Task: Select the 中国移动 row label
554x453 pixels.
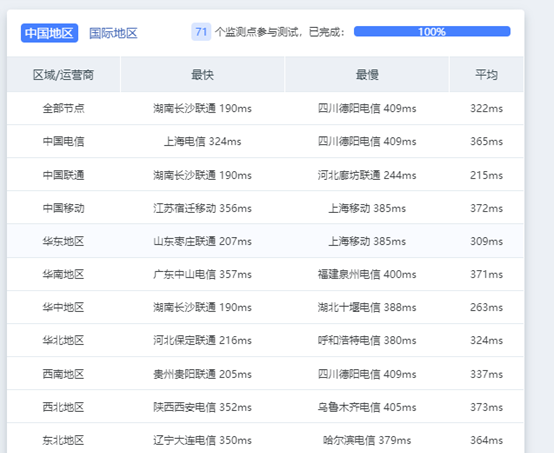Action: click(64, 208)
